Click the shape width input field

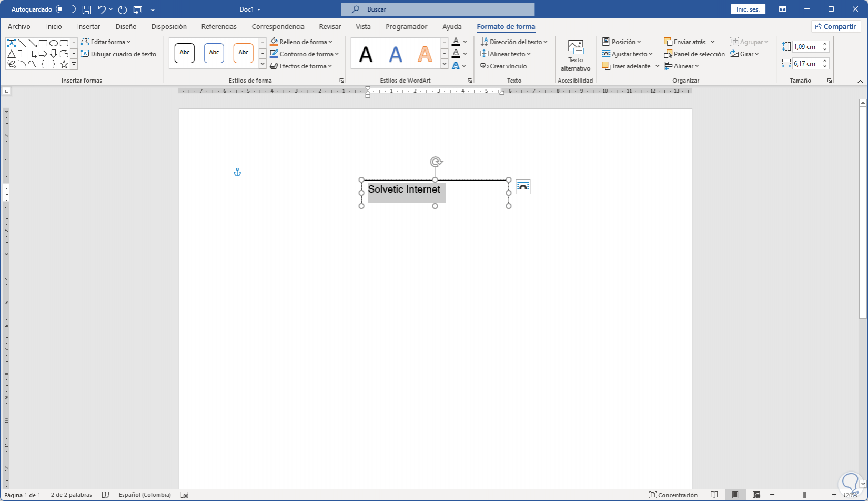coord(806,64)
